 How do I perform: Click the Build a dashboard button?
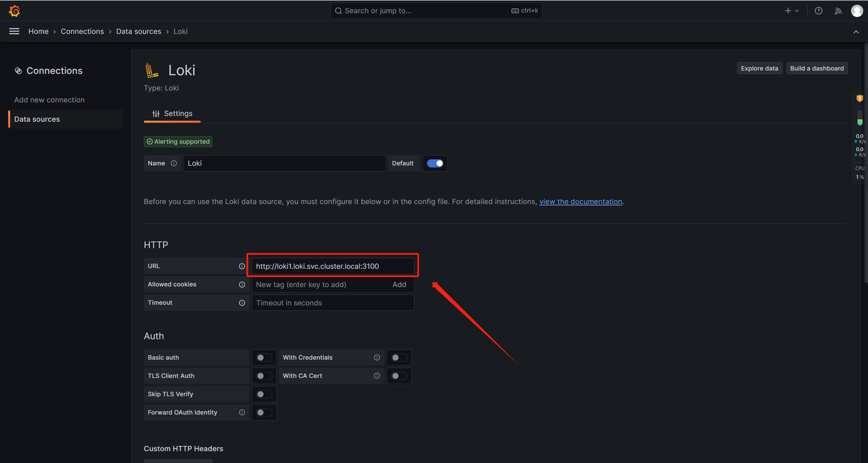coord(817,68)
